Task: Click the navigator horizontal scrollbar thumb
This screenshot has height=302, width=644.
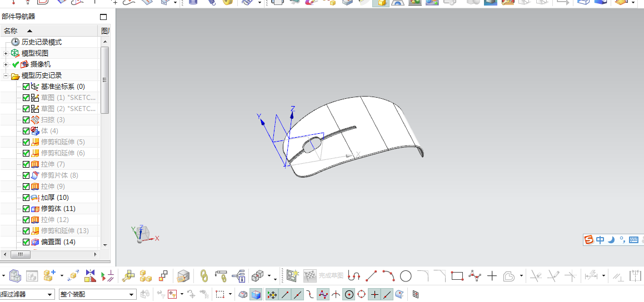Action: pos(21,254)
